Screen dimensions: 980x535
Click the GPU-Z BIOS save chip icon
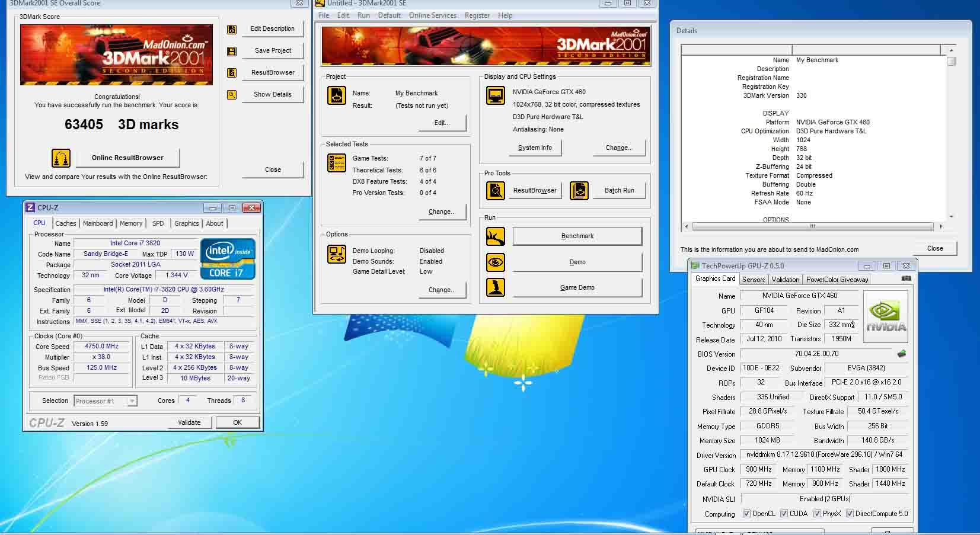click(902, 354)
